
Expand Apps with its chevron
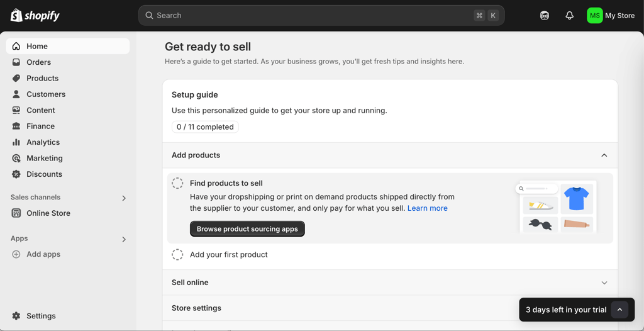(124, 239)
